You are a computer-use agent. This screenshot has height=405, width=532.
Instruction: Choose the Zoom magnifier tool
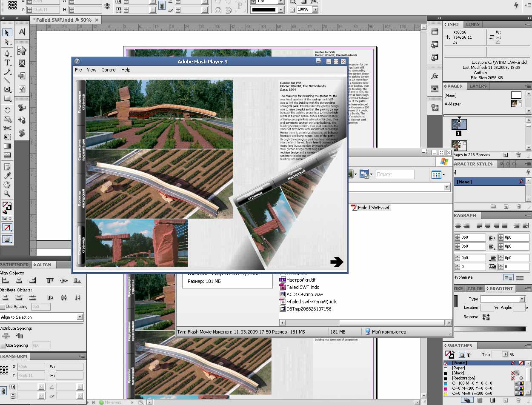(7, 194)
